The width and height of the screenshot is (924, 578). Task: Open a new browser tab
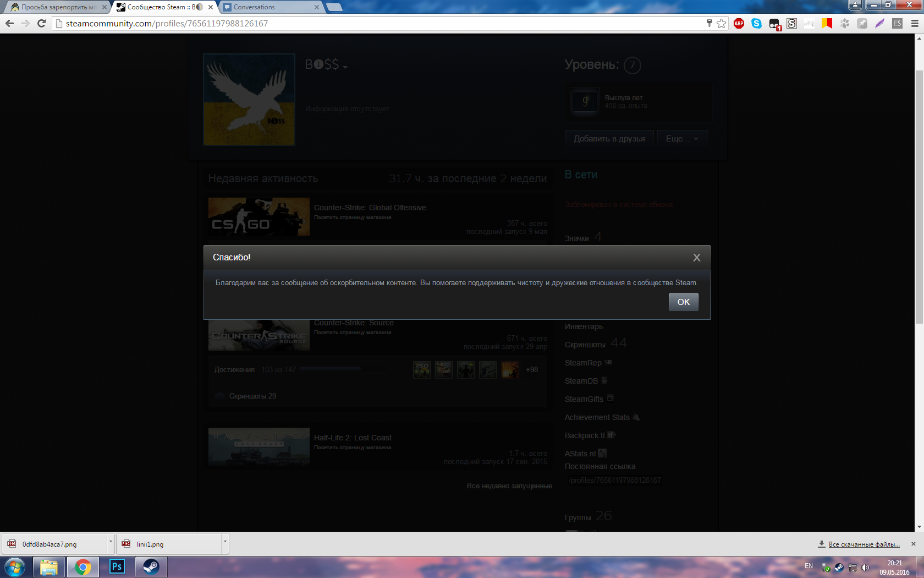(334, 7)
